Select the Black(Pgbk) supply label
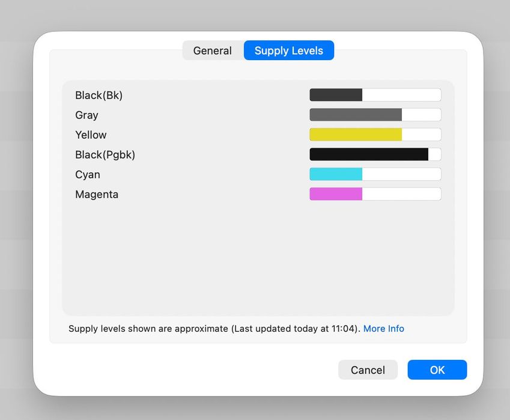The height and width of the screenshot is (420, 510). pos(105,154)
